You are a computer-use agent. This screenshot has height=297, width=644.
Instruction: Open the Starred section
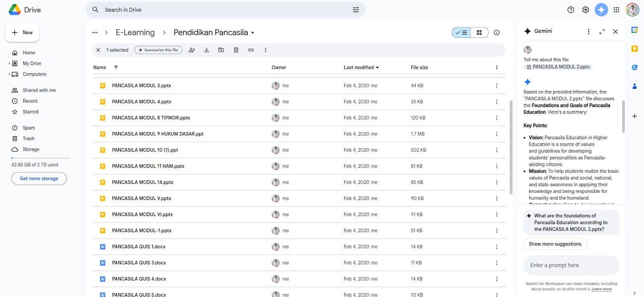[31, 112]
